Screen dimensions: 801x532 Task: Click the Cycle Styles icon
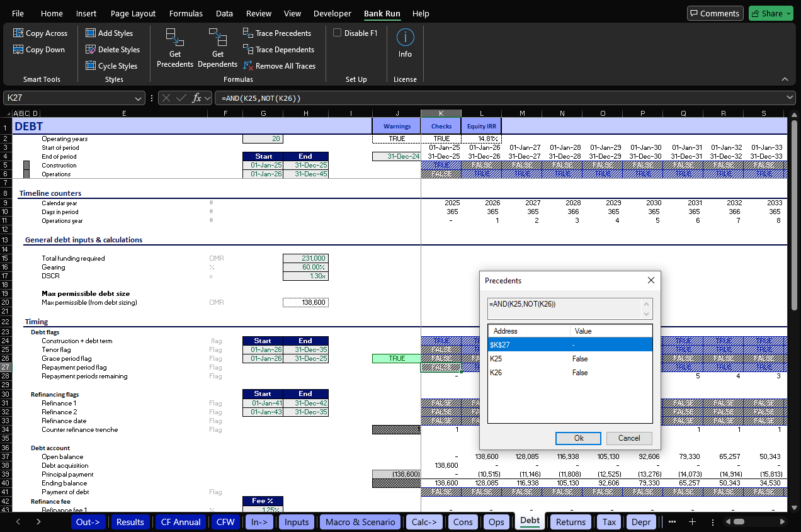pos(91,66)
